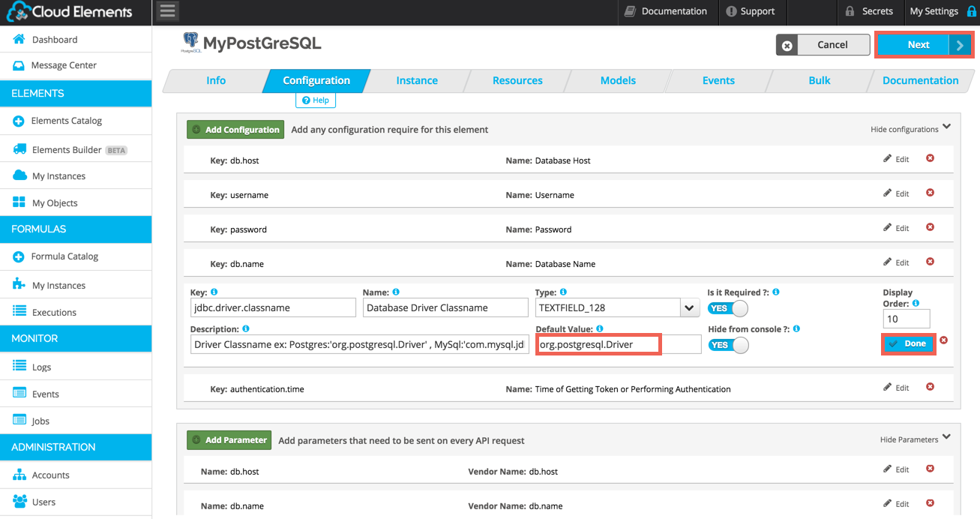Screen dimensions: 980x519
Task: Delete the username configuration row
Action: (930, 193)
